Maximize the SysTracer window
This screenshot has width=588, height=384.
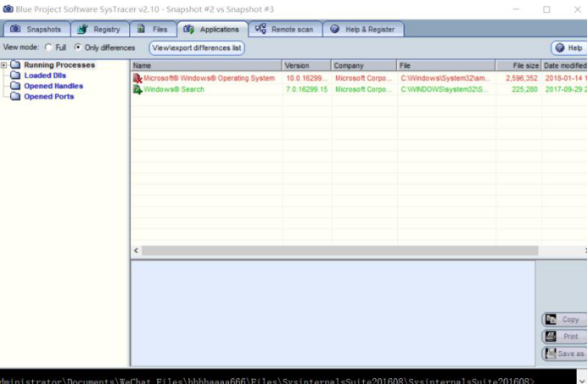(546, 9)
